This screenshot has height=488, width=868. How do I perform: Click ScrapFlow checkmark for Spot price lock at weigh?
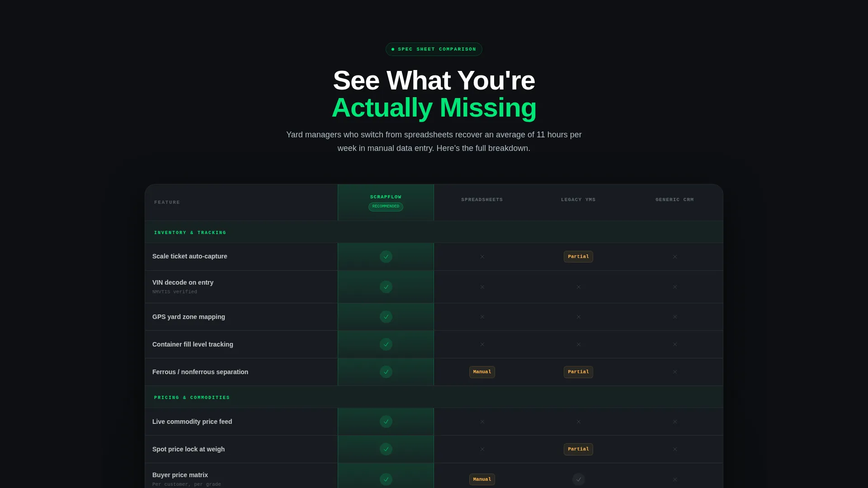tap(386, 449)
